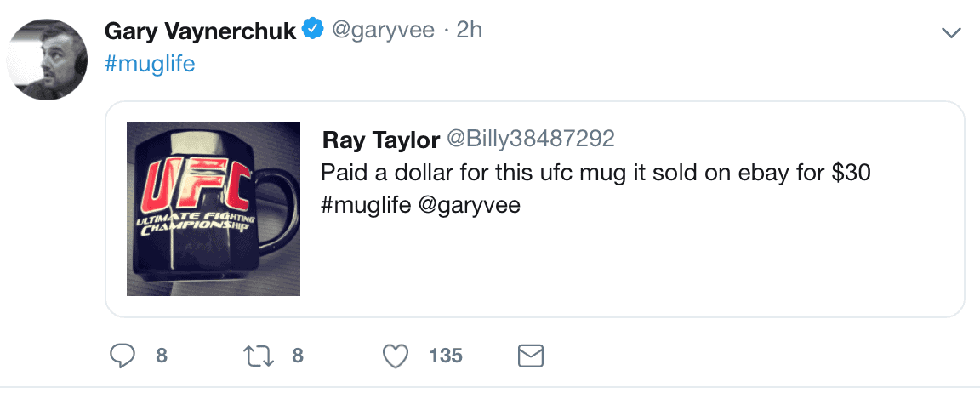Open the #muglife hashtag link

click(150, 64)
